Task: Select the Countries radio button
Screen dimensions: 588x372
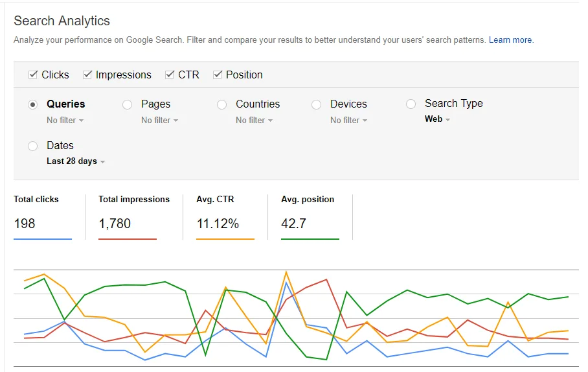Action: click(221, 104)
